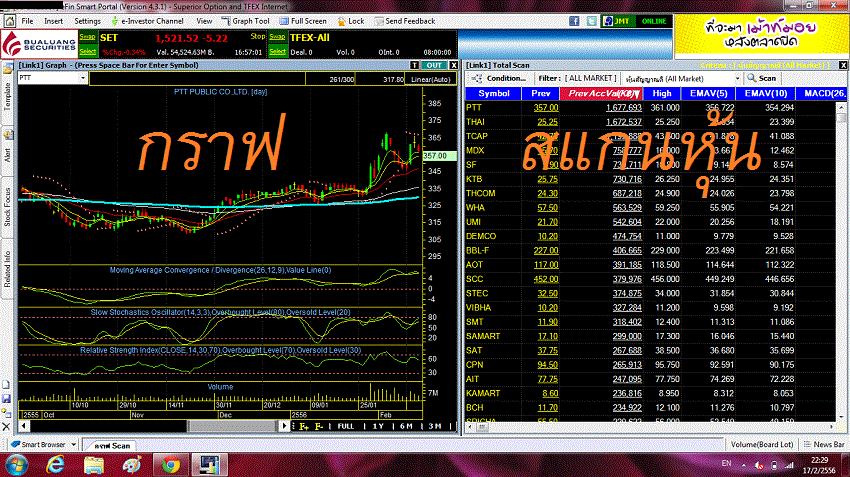850x477 pixels.
Task: Open the File menu
Action: (x=27, y=21)
